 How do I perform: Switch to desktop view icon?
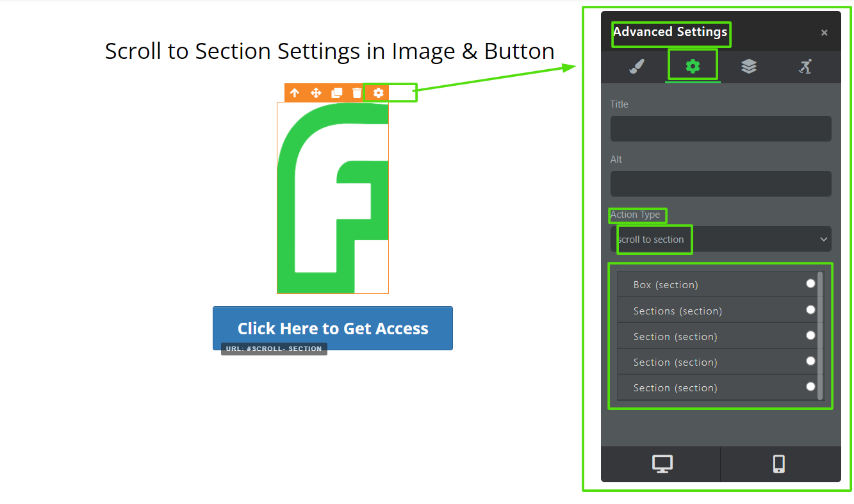[x=662, y=464]
